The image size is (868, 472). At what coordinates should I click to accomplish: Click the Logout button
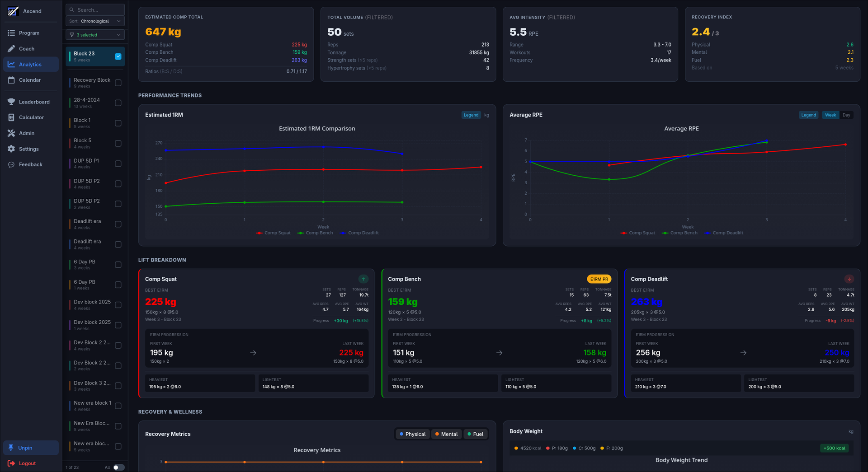(22, 463)
